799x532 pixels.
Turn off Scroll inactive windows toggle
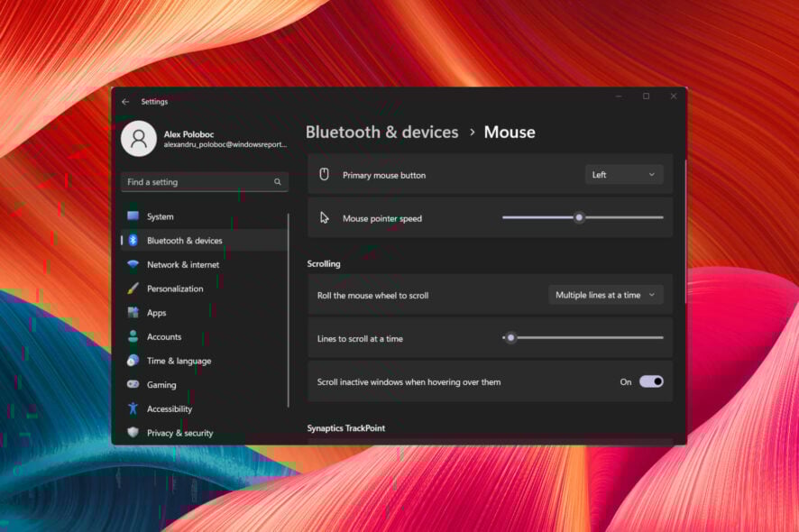[x=651, y=381]
